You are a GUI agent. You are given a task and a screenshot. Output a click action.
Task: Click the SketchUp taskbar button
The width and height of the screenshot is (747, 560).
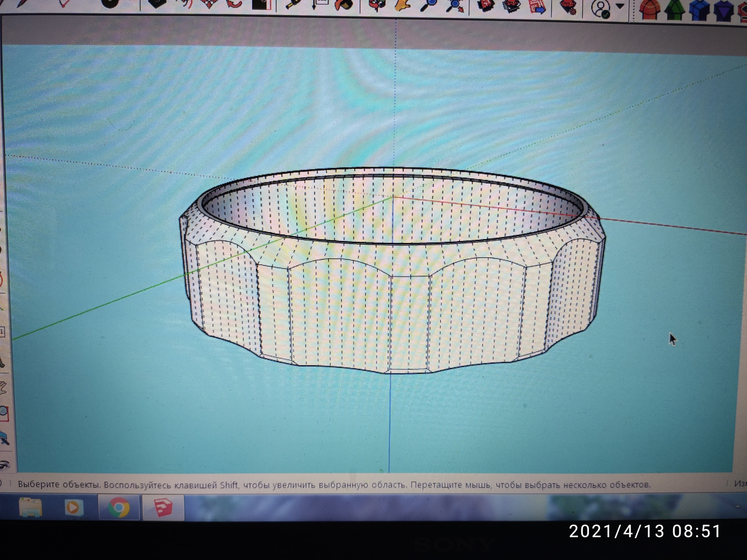[163, 507]
